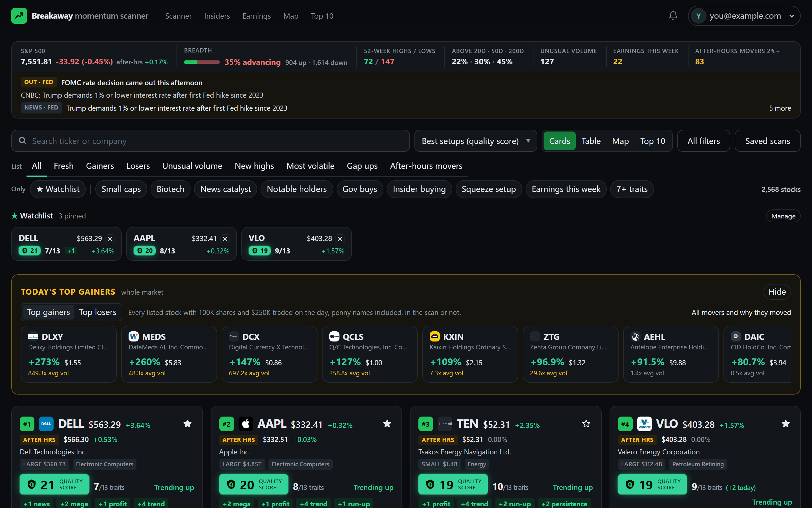Click the watchlist star heading icon

pos(14,216)
